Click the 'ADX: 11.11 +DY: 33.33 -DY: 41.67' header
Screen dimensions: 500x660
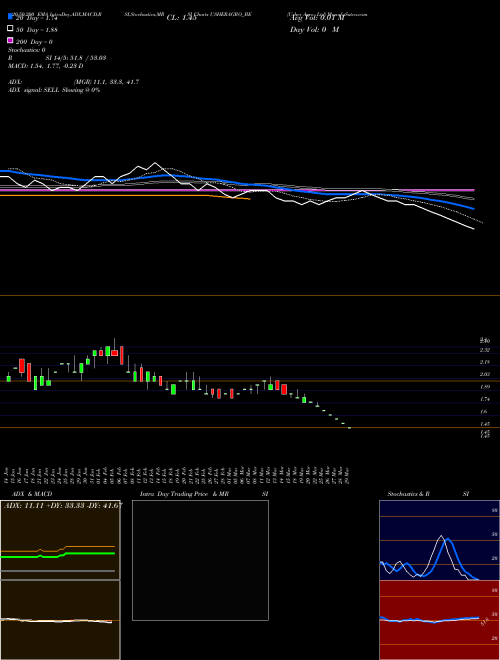(63, 505)
